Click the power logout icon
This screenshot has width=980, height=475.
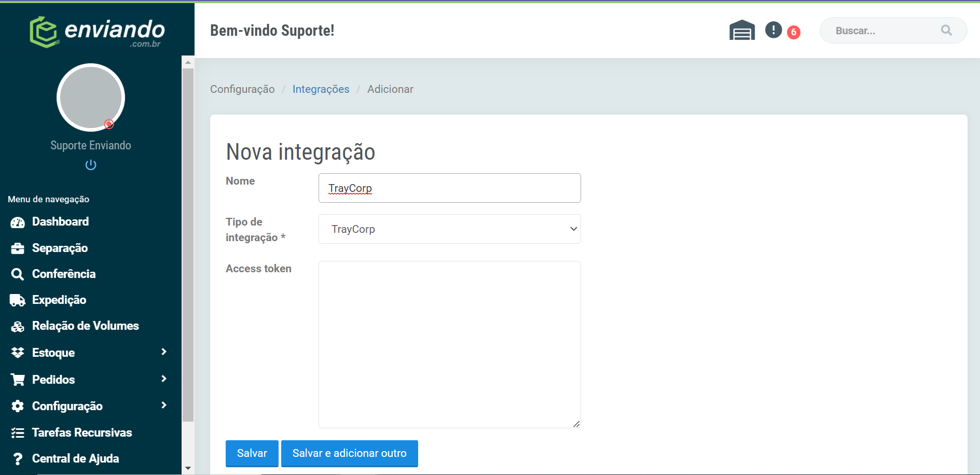tap(91, 165)
